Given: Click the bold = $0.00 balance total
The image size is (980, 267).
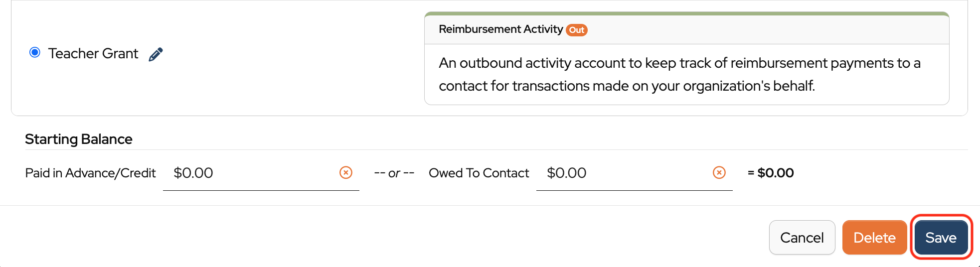Looking at the screenshot, I should coord(771,173).
